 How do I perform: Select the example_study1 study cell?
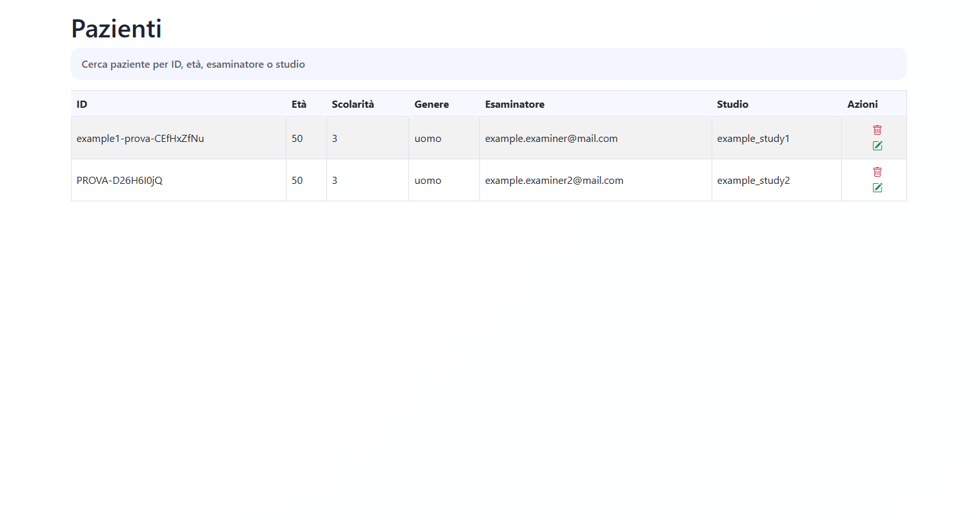[x=753, y=139]
